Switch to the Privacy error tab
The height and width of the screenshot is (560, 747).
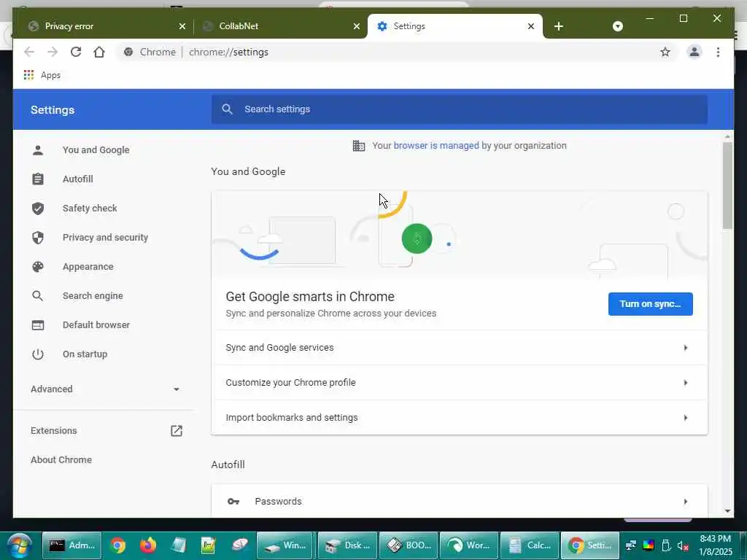click(x=107, y=26)
